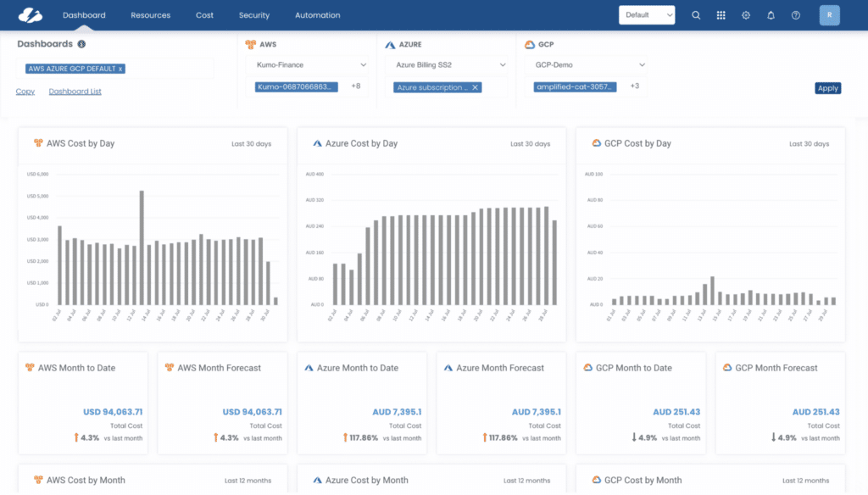The image size is (868, 495).
Task: Remove the Azure subscription filter chip
Action: [476, 86]
